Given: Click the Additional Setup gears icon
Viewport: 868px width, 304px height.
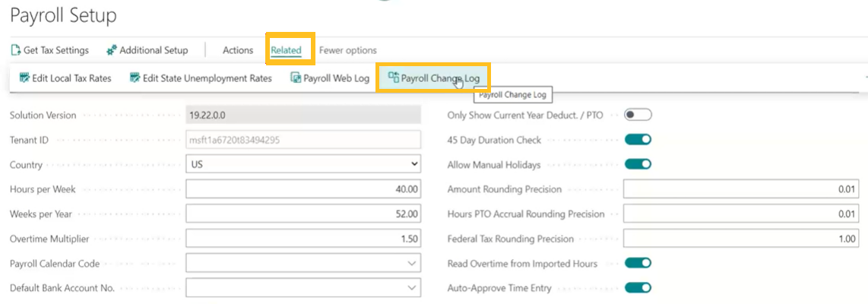Looking at the screenshot, I should 112,50.
